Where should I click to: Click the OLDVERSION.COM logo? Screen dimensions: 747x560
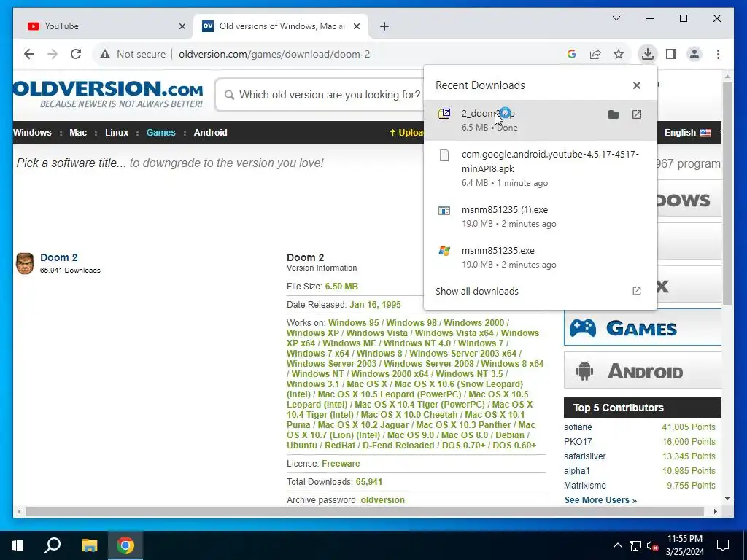point(108,94)
